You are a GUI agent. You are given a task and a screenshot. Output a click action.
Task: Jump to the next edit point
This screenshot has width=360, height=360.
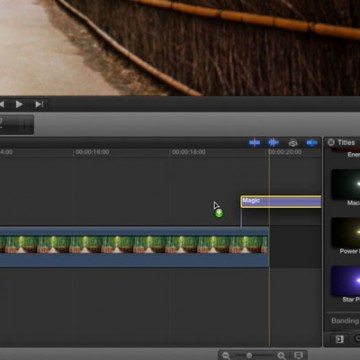[x=39, y=105]
